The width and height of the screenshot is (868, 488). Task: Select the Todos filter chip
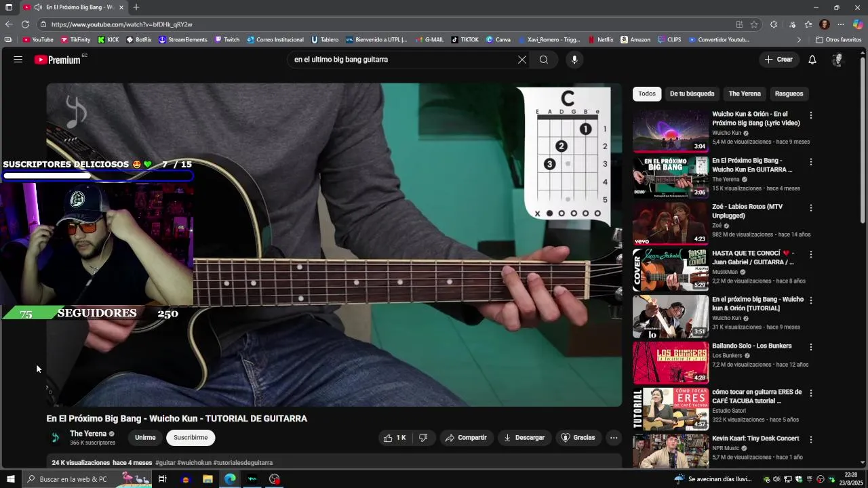tap(647, 94)
